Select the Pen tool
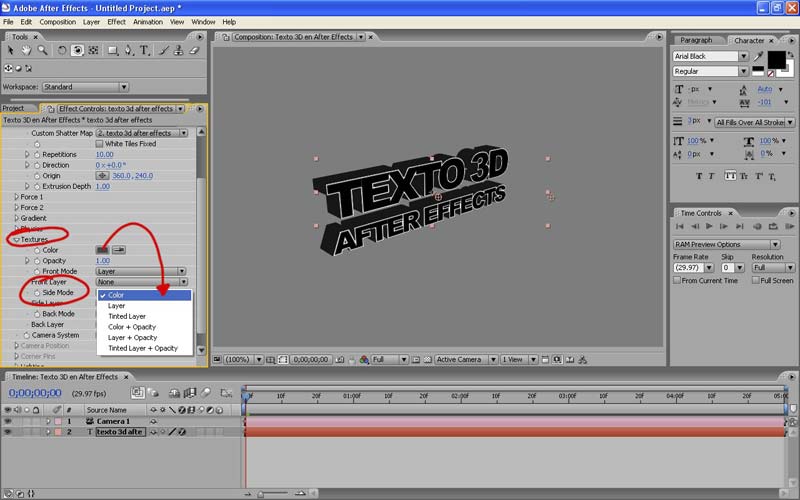Image resolution: width=800 pixels, height=500 pixels. (129, 50)
